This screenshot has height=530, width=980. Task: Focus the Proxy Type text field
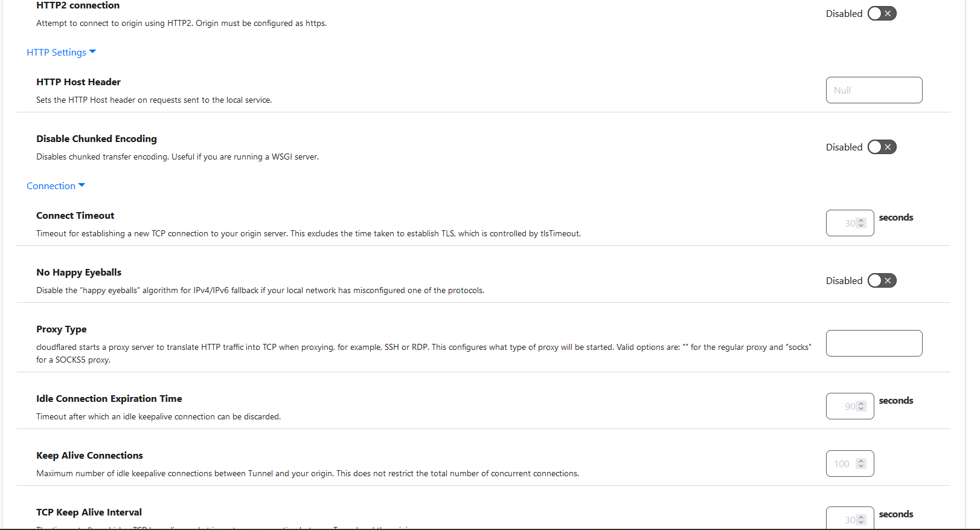[874, 343]
